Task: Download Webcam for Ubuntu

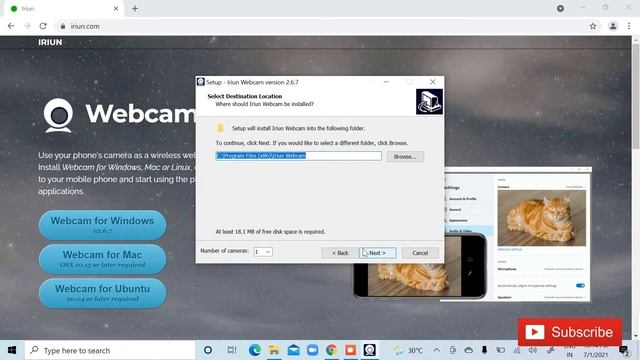Action: pyautogui.click(x=102, y=293)
